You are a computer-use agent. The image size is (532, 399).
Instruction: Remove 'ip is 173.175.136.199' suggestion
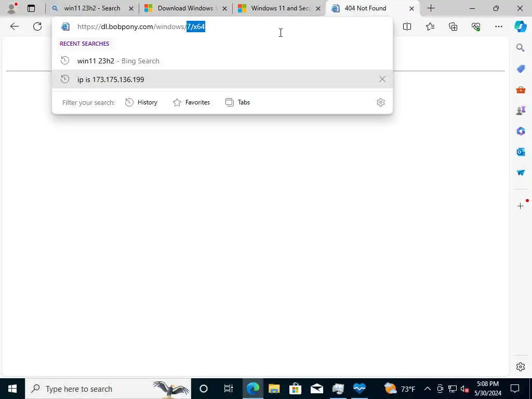tap(382, 79)
